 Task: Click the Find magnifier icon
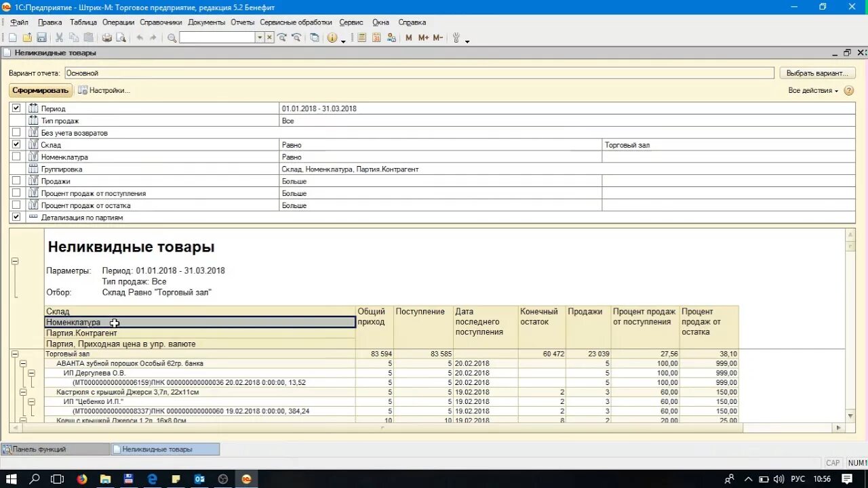point(172,38)
